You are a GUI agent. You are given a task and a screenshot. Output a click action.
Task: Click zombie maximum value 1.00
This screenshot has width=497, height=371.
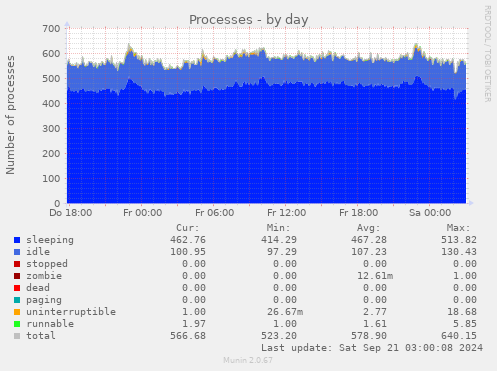tap(465, 276)
